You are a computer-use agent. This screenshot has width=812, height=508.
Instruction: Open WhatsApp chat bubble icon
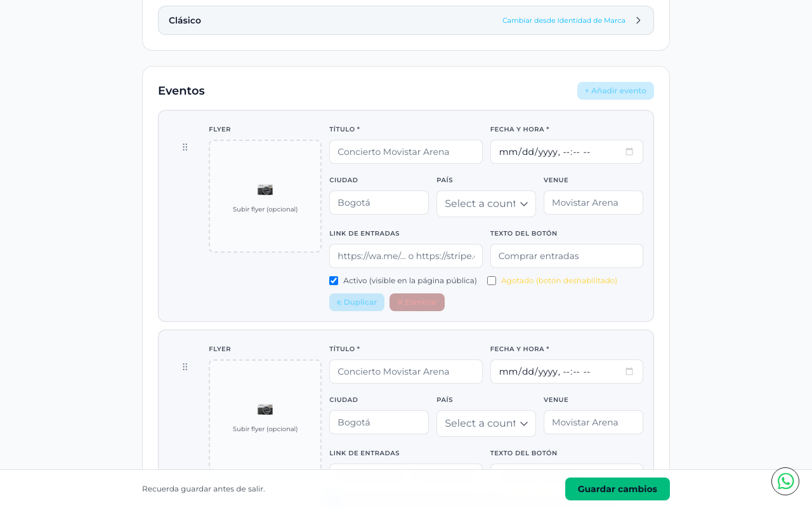click(785, 481)
